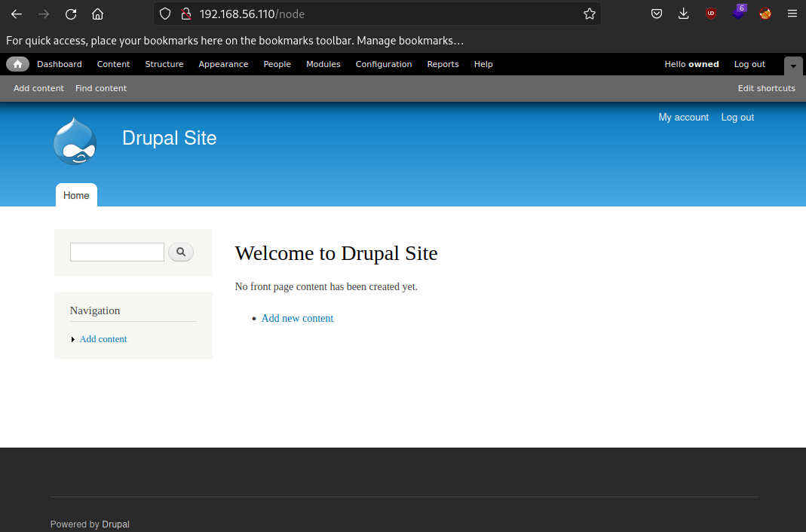Viewport: 806px width, 532px height.
Task: Open My account page
Action: [683, 117]
